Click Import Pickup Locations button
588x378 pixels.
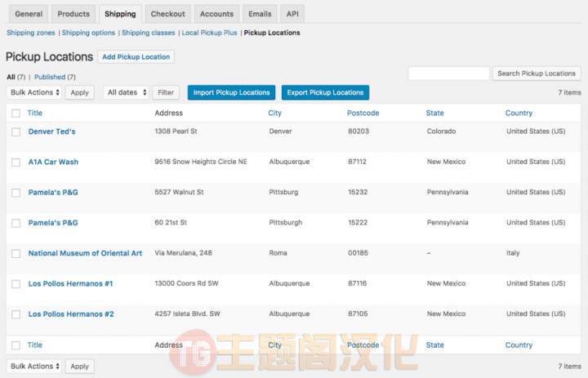tap(231, 92)
